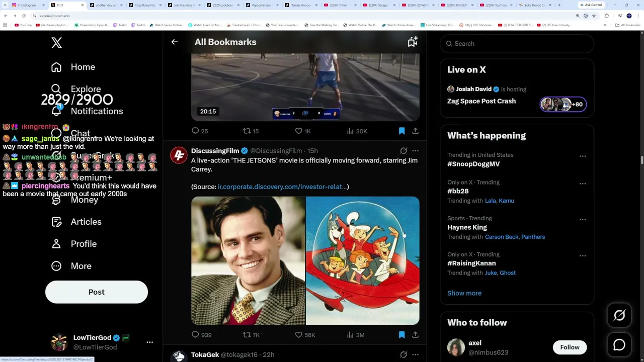Open the X logo home link
This screenshot has height=362, width=644.
click(56, 43)
